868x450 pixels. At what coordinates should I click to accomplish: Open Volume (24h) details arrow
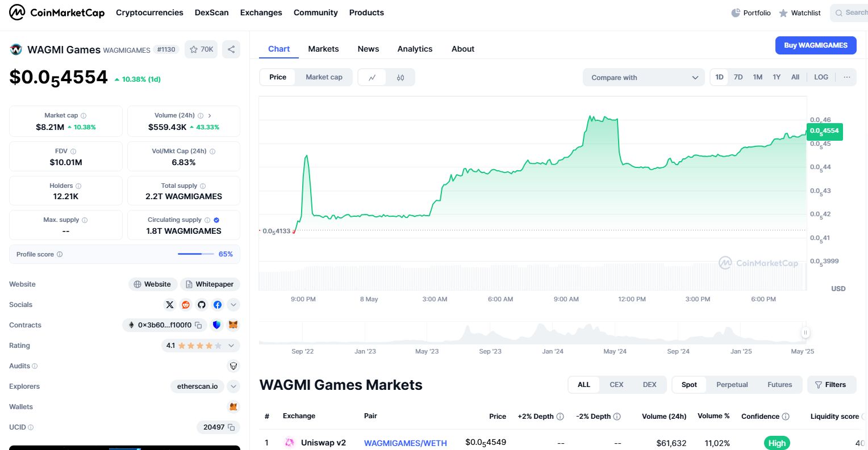pyautogui.click(x=210, y=115)
